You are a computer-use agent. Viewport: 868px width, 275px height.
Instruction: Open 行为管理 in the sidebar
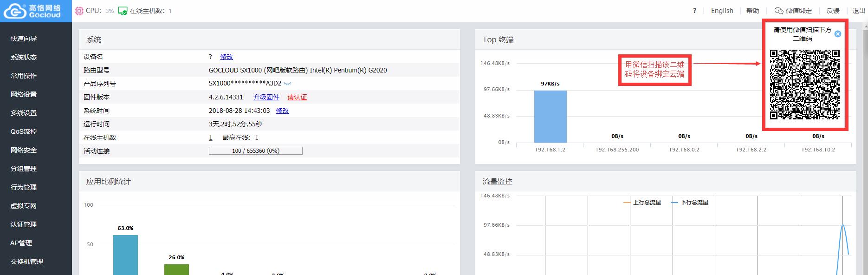click(24, 187)
